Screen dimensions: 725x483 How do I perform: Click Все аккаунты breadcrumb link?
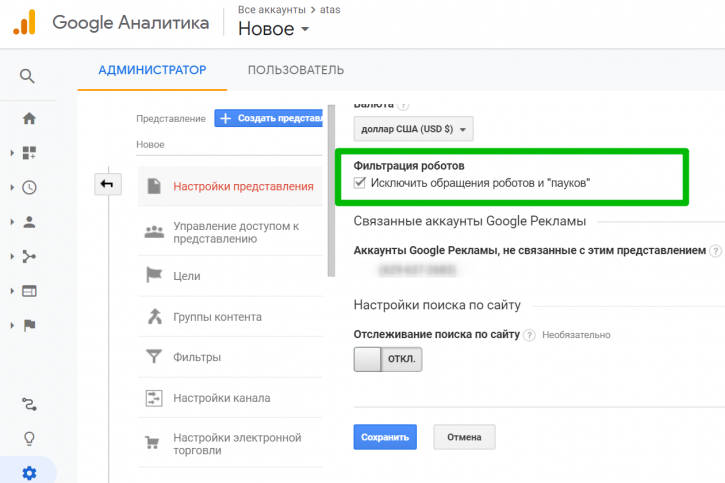(x=272, y=10)
